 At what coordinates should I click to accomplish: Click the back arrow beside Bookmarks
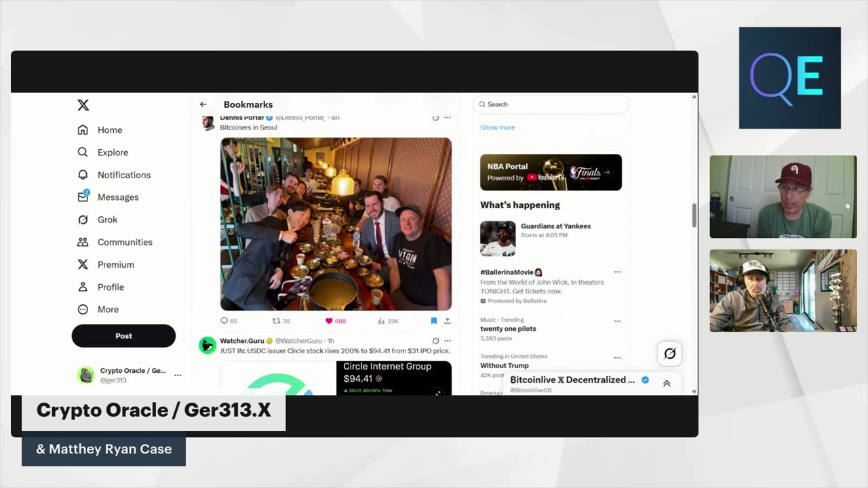203,104
